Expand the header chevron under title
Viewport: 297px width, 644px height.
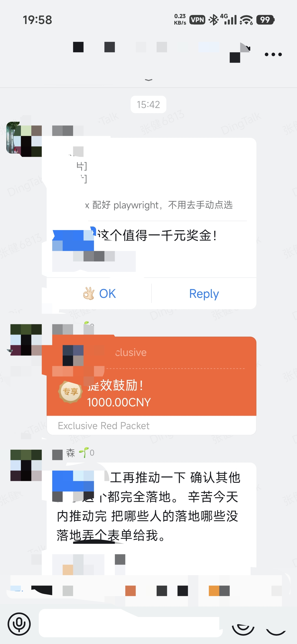pos(148,80)
